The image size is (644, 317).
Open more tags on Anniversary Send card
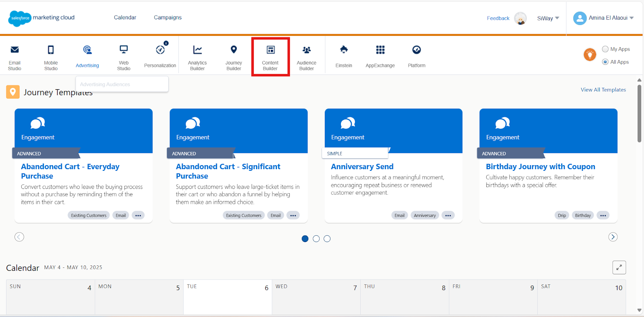[x=448, y=215]
